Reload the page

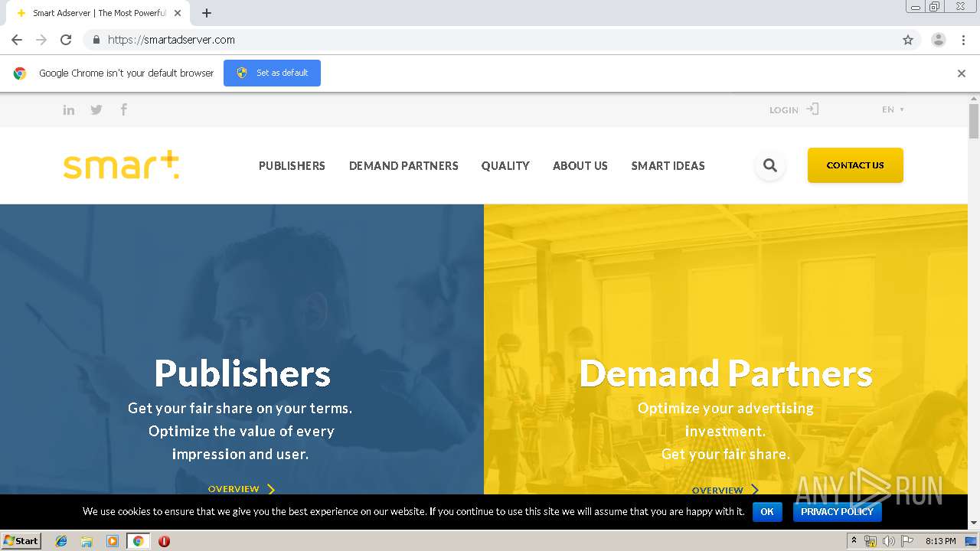click(x=66, y=40)
